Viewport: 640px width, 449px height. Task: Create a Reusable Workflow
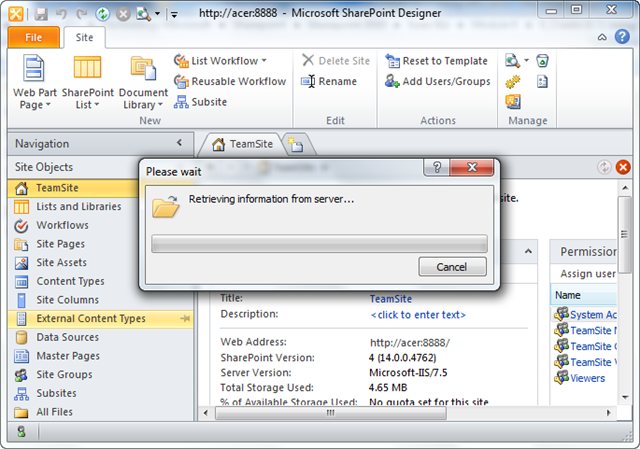click(230, 81)
